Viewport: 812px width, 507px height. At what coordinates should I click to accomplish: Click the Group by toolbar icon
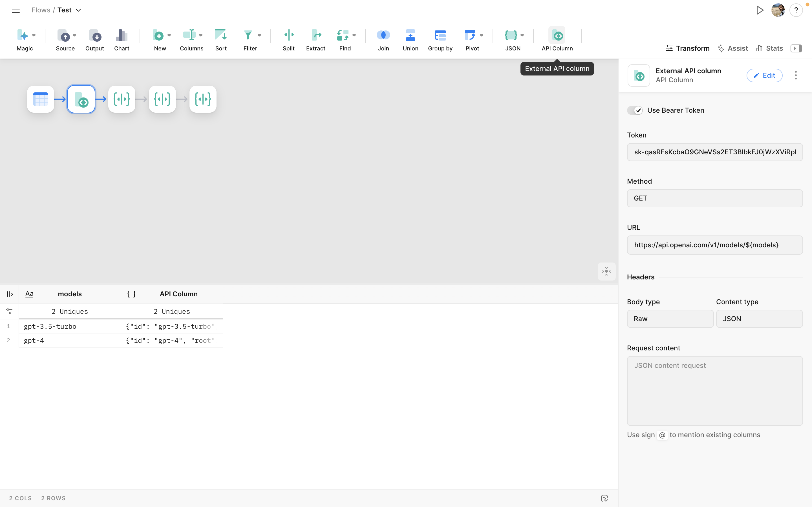(440, 35)
